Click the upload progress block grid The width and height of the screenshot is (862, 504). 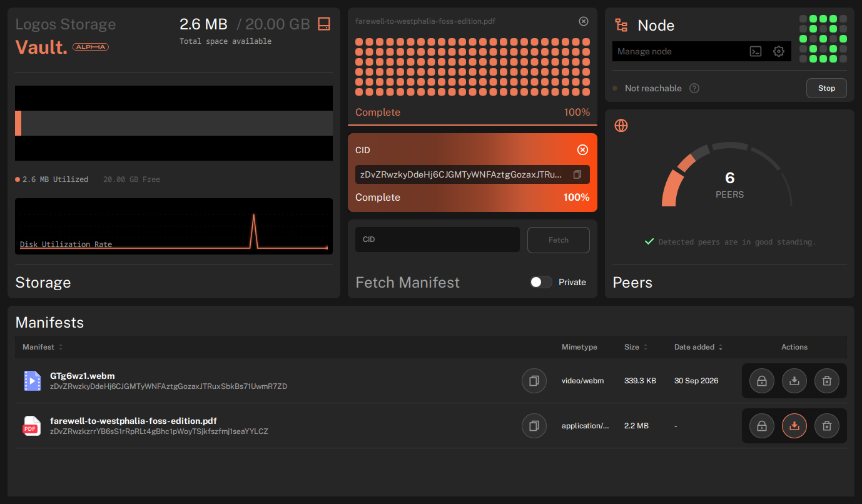472,67
